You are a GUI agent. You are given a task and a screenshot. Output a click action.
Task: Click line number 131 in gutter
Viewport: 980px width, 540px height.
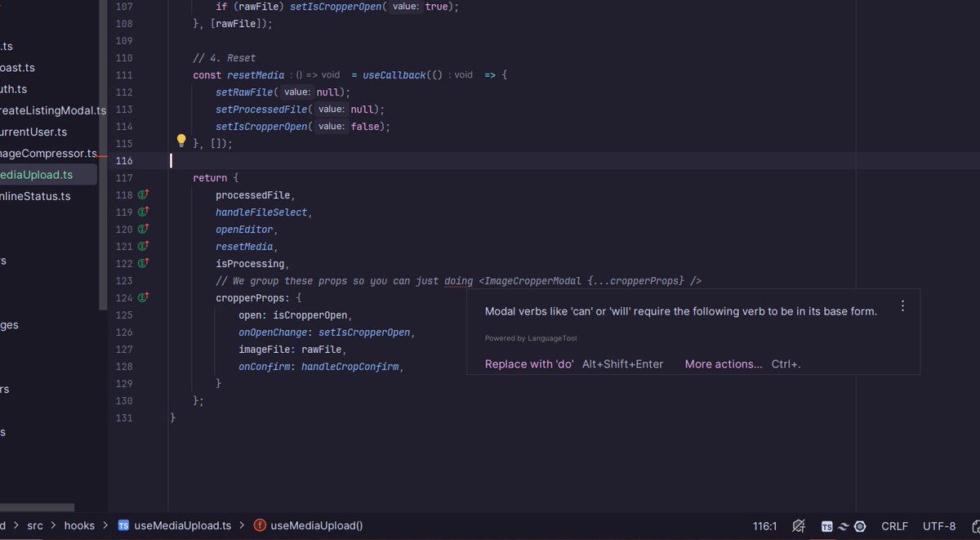click(x=123, y=417)
